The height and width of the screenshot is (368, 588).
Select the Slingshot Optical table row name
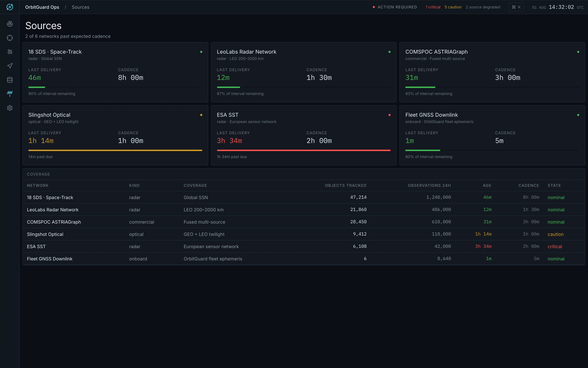(45, 234)
